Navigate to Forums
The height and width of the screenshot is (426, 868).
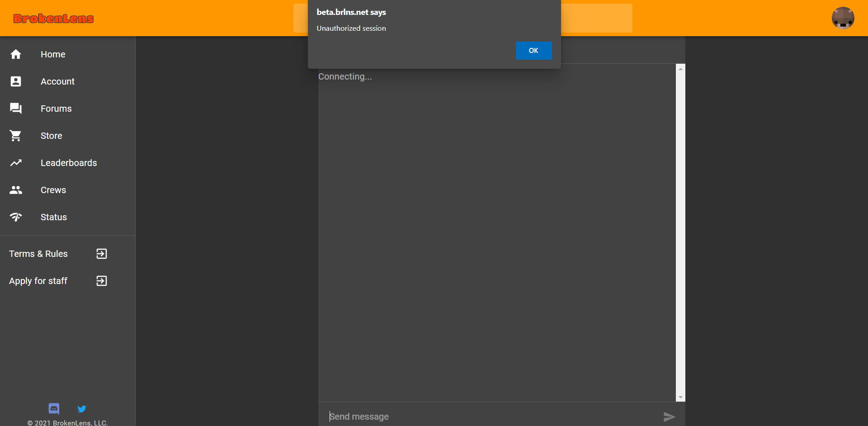click(56, 109)
